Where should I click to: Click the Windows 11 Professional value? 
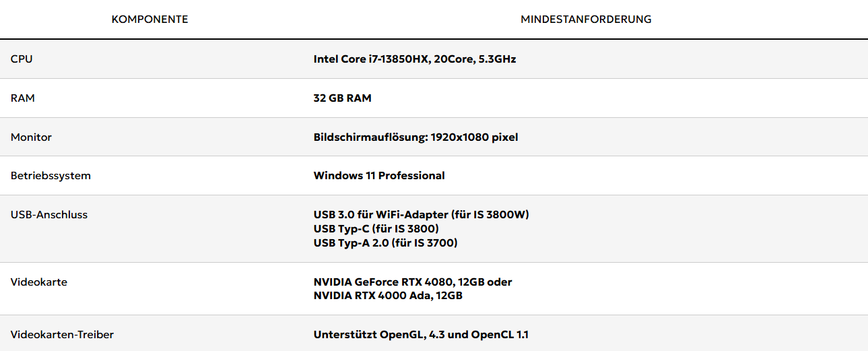click(x=379, y=176)
